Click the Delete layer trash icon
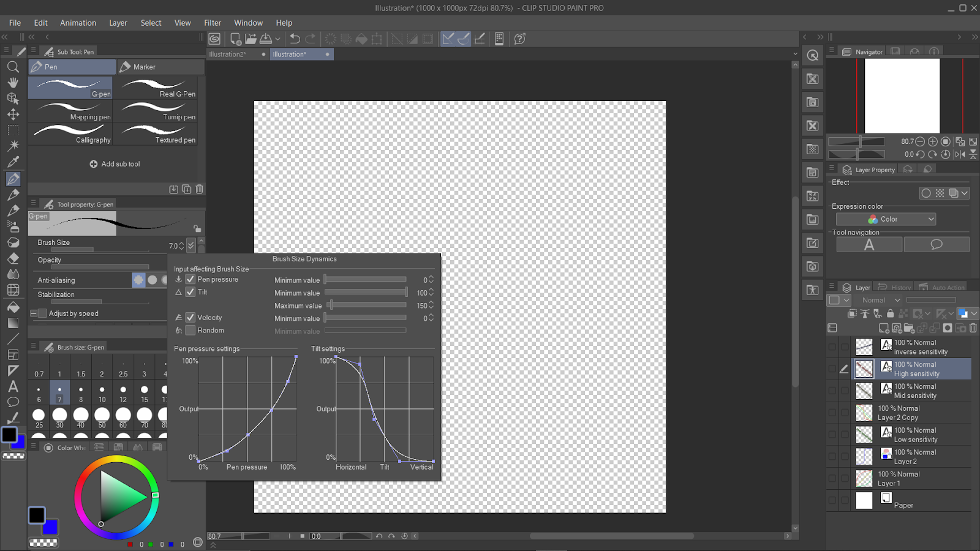Screen dimensions: 980x551 (973, 328)
